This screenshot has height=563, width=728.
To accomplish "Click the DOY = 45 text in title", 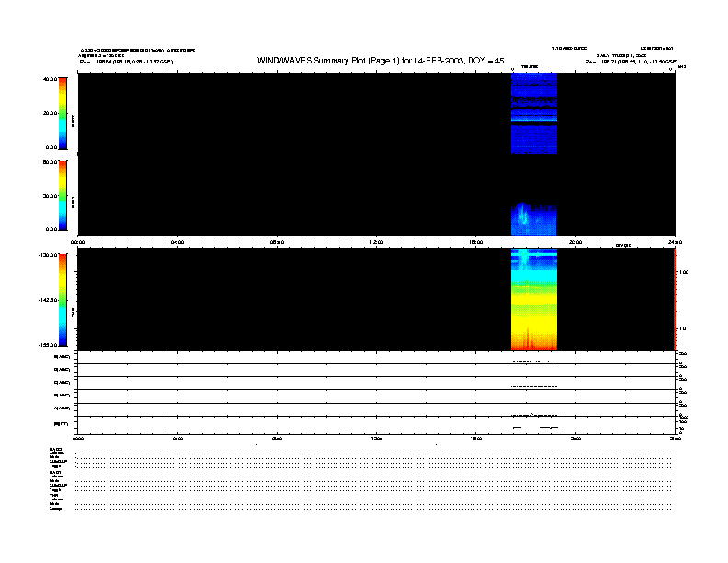I will pyautogui.click(x=485, y=61).
